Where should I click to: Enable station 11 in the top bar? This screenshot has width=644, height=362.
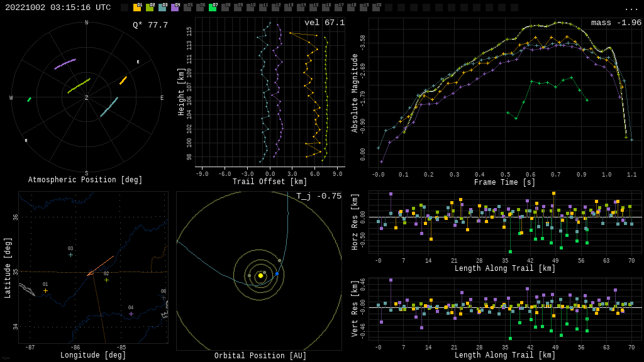click(263, 7)
